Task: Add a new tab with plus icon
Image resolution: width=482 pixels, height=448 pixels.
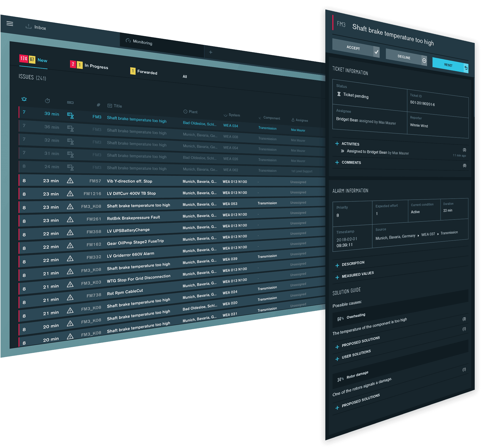Action: (x=211, y=52)
